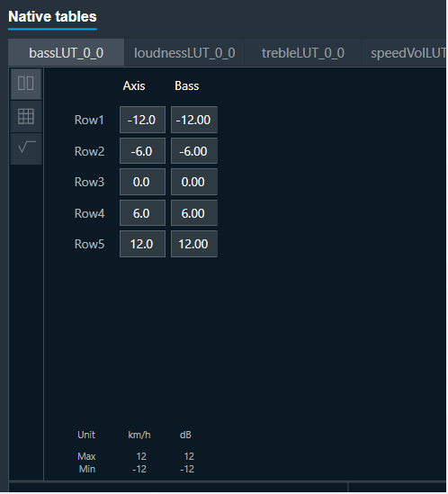Open the curve graph view icon
The width and height of the screenshot is (448, 494).
(26, 148)
